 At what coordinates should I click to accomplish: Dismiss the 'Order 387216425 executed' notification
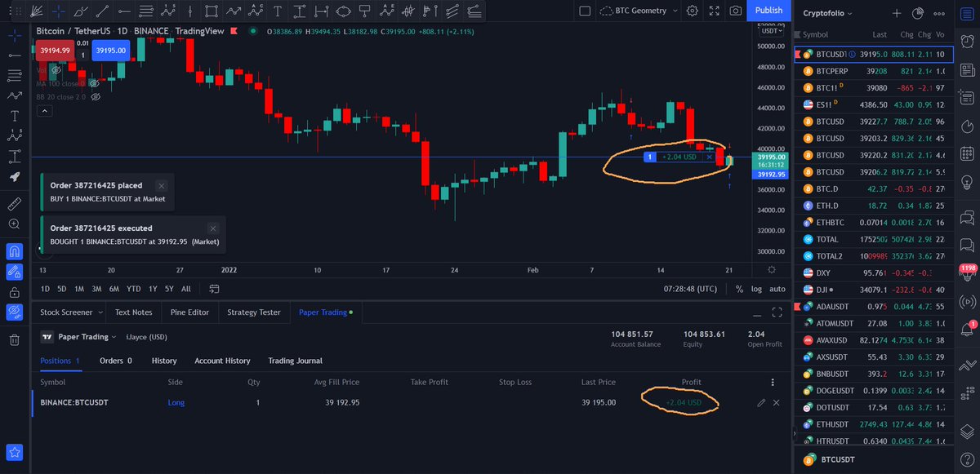(x=212, y=228)
